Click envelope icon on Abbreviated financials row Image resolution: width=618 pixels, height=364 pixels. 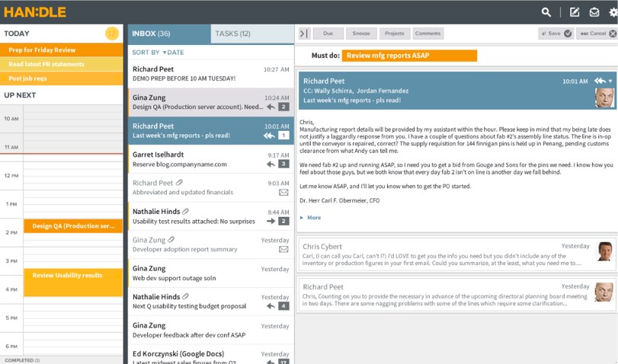[x=283, y=192]
